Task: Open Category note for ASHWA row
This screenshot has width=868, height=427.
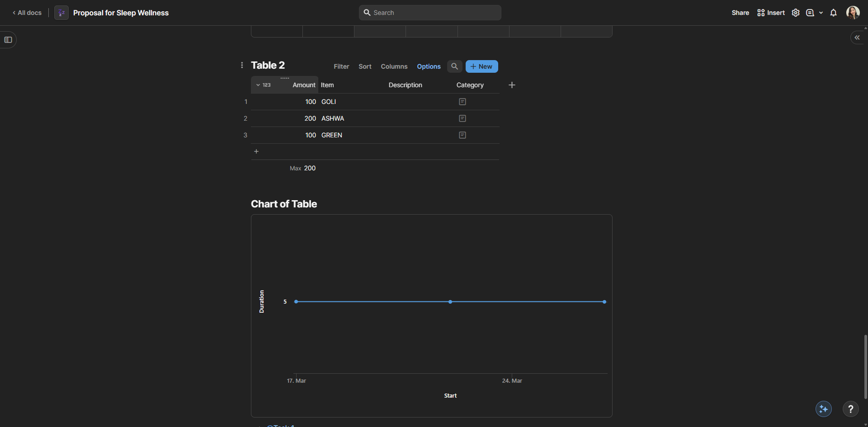Action: click(462, 118)
